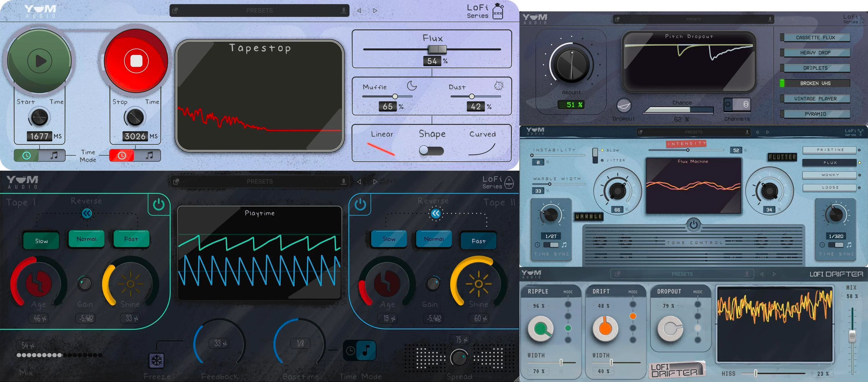Viewport: 868px width, 382px height.
Task: Go to next preset in Tapestop
Action: (375, 10)
